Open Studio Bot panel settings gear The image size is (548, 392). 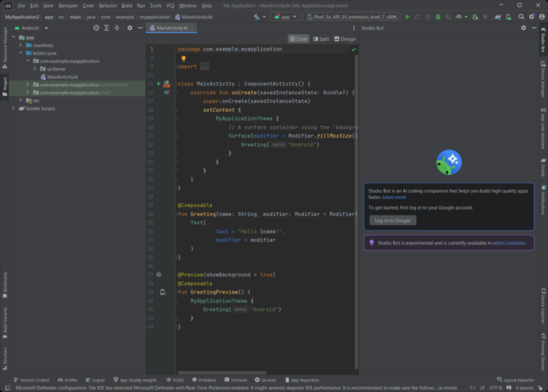[523, 28]
